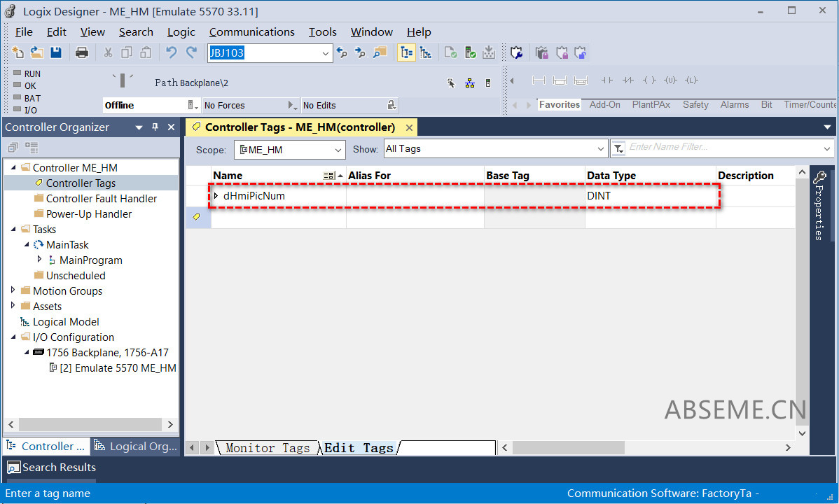The height and width of the screenshot is (504, 839).
Task: Click the Print icon in toolbar
Action: point(82,52)
